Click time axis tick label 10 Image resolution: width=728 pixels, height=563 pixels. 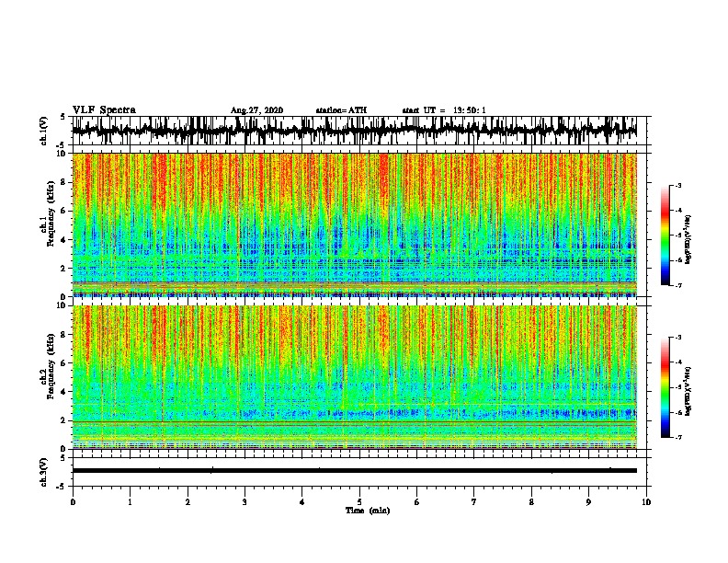pyautogui.click(x=646, y=502)
